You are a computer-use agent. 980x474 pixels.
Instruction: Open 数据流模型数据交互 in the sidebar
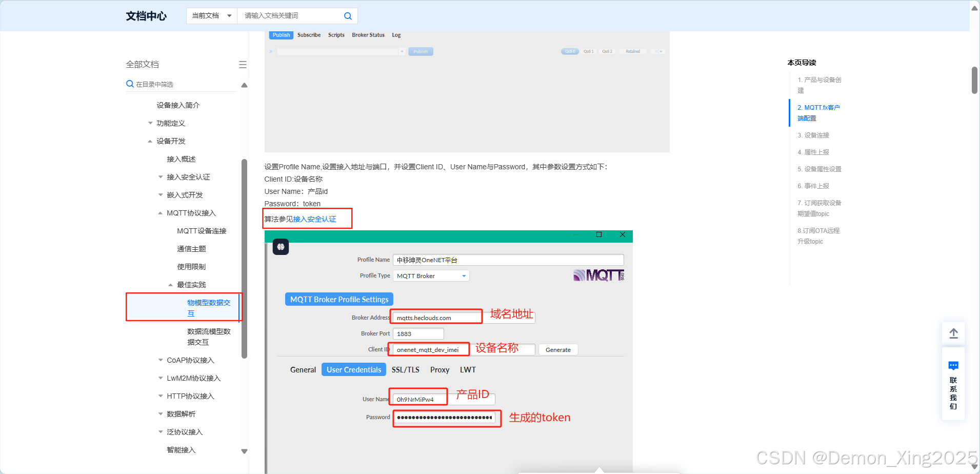coord(209,337)
